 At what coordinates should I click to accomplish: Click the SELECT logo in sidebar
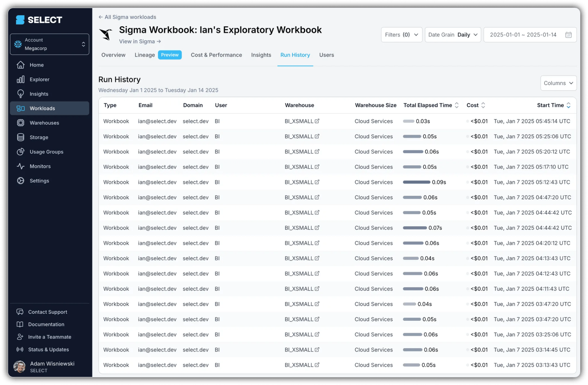[x=39, y=20]
